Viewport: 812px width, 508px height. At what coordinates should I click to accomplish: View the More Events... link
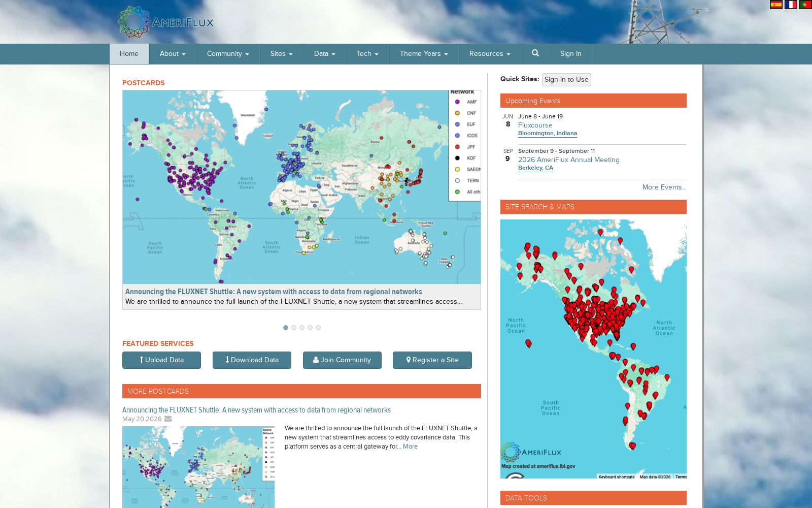coord(664,187)
